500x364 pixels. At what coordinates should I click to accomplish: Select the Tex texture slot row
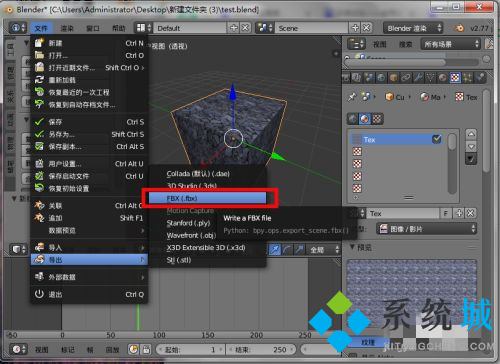tap(397, 139)
